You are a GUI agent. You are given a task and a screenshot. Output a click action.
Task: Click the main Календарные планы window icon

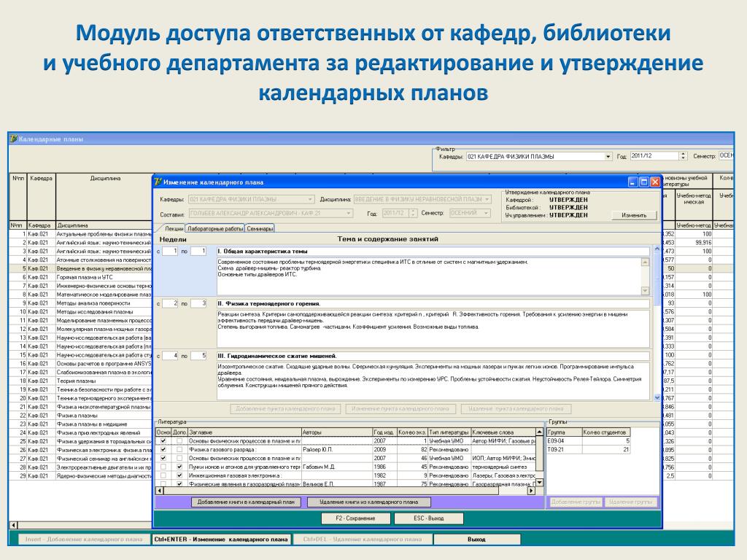(x=13, y=139)
